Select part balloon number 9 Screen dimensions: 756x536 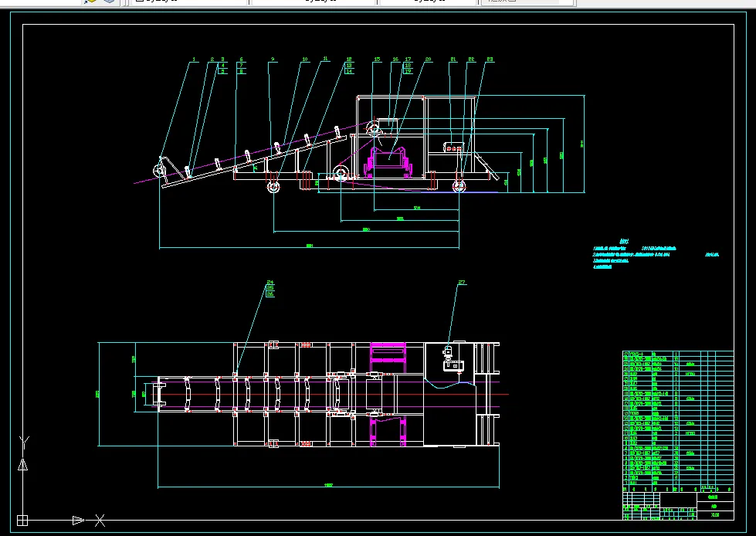point(273,59)
